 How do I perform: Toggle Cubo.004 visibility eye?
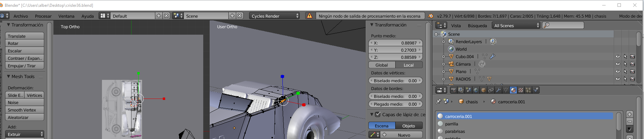[x=617, y=56]
